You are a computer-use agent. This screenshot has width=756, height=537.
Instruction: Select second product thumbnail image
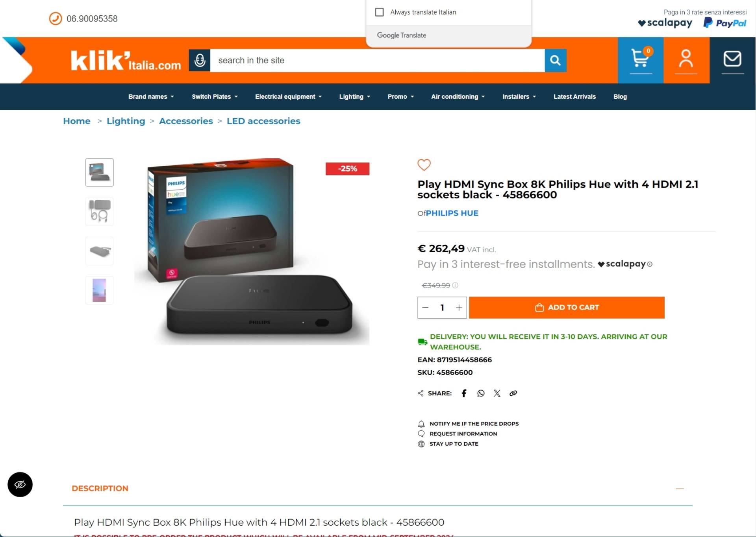[99, 211]
